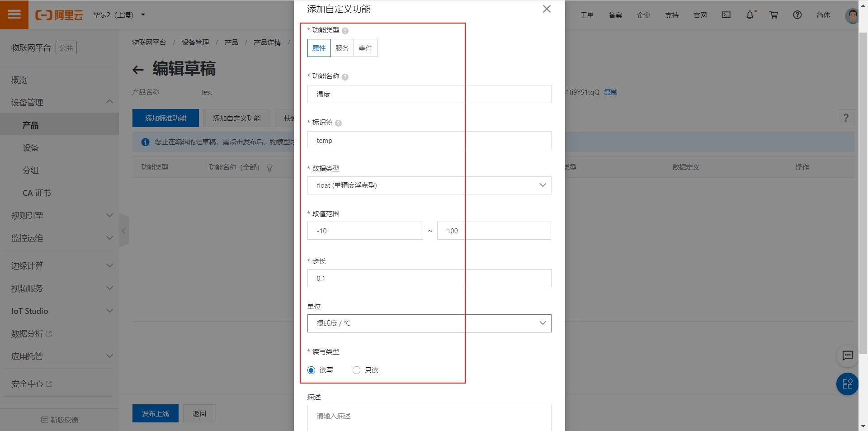
Task: Open the region selector 华东2(上海)
Action: coord(118,14)
